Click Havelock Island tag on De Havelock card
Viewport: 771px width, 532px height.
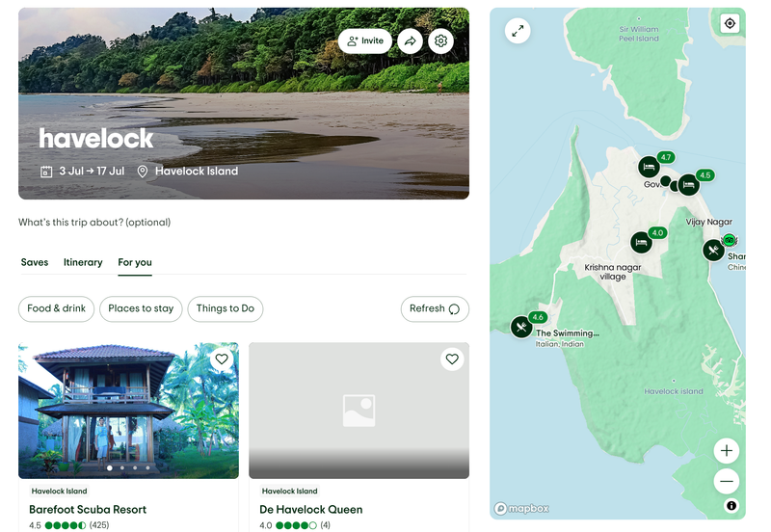coord(290,491)
